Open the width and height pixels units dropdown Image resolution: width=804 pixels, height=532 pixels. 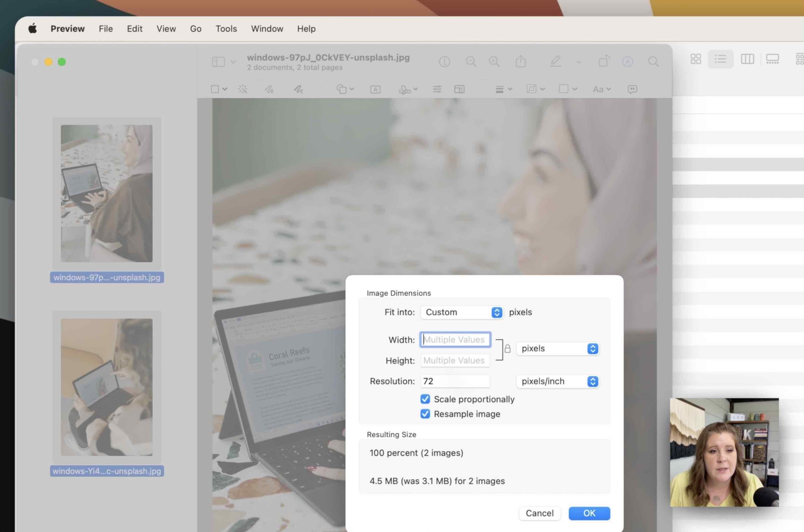pyautogui.click(x=558, y=348)
